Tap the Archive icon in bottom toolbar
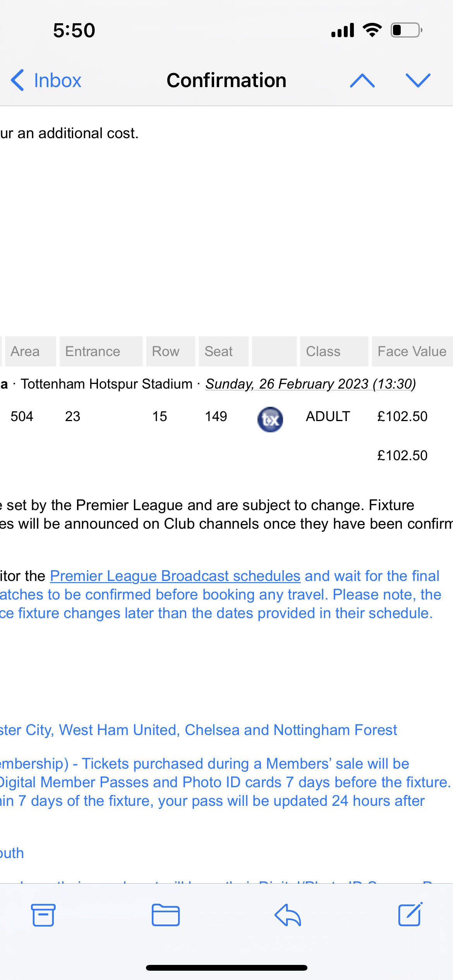The width and height of the screenshot is (453, 980). coord(43,915)
